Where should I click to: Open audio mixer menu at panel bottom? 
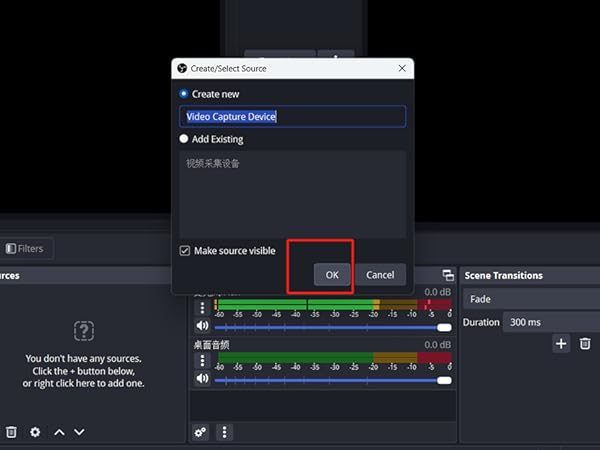[x=225, y=432]
